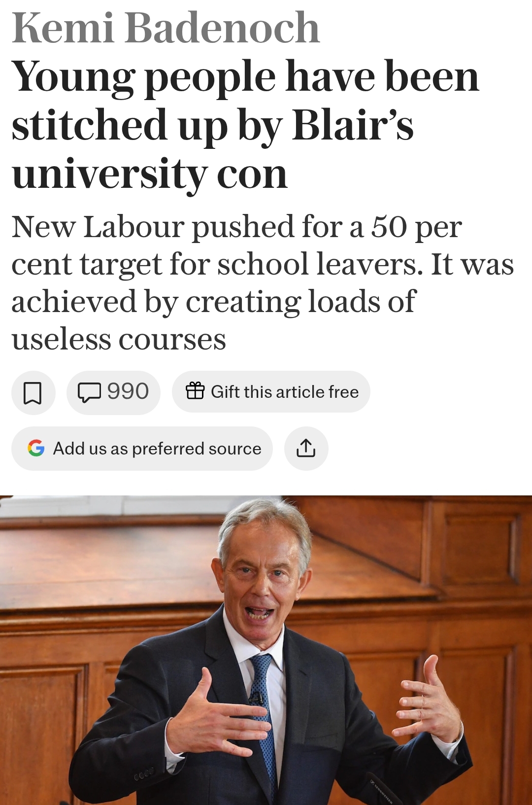Tap the 'Gift this article free' label
532x805 pixels.
(285, 392)
